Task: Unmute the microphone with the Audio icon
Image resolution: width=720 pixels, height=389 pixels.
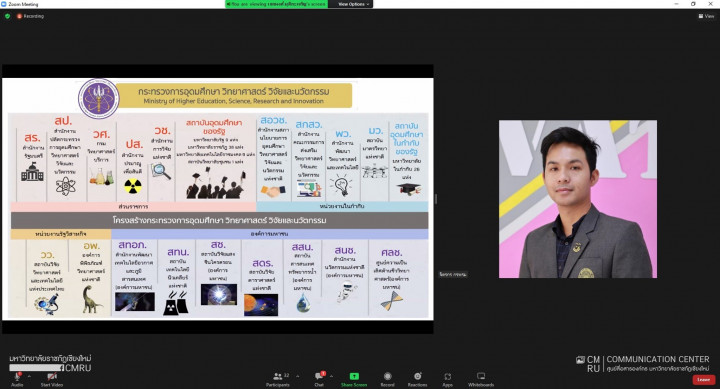Action: click(x=17, y=379)
